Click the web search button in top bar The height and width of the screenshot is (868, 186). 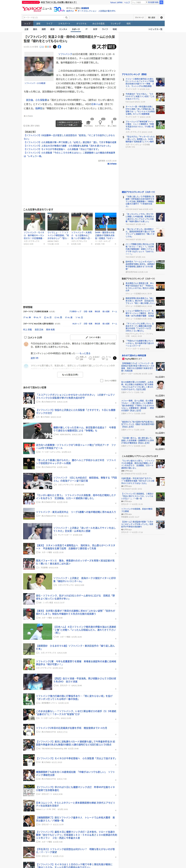[x=161, y=2]
